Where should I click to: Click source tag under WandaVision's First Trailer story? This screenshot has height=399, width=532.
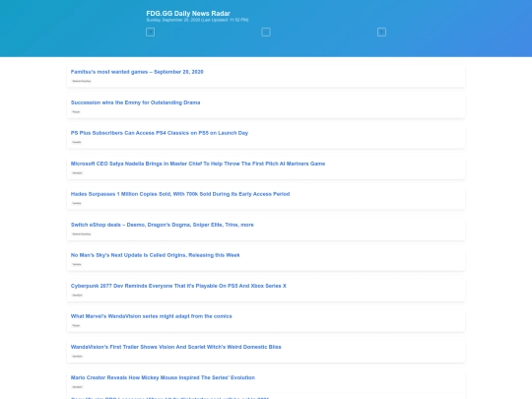[78, 356]
